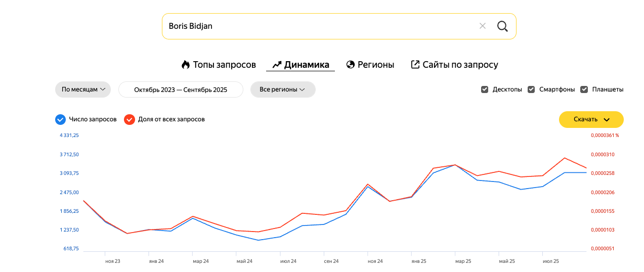Click the trend arrow icon for Динамика
The width and height of the screenshot is (644, 272).
coord(277,65)
